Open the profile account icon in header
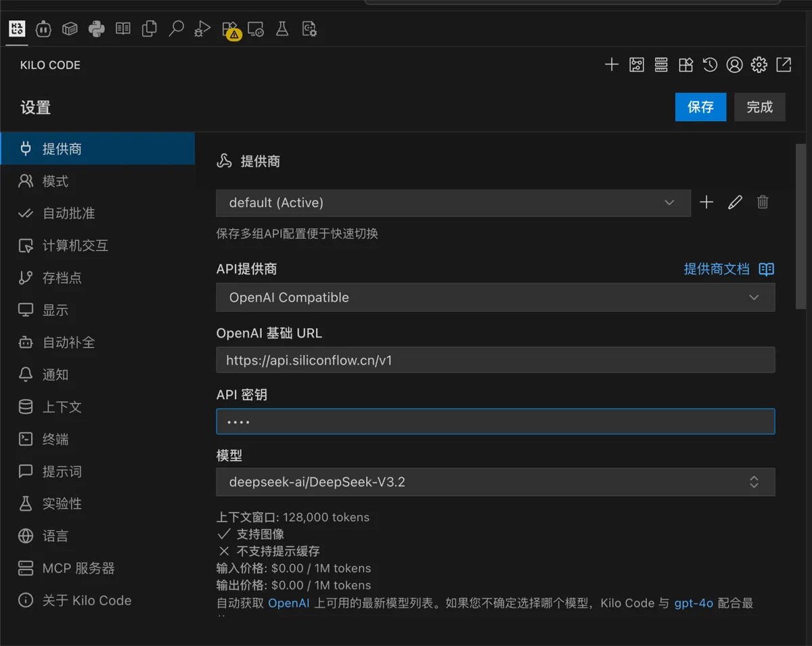Viewport: 812px width, 646px height. 734,65
